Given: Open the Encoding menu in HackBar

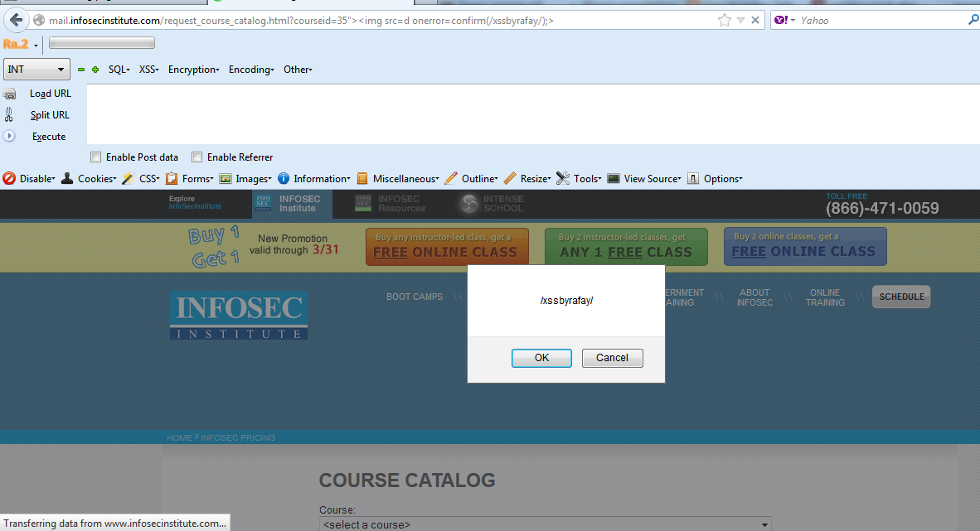Looking at the screenshot, I should point(250,70).
